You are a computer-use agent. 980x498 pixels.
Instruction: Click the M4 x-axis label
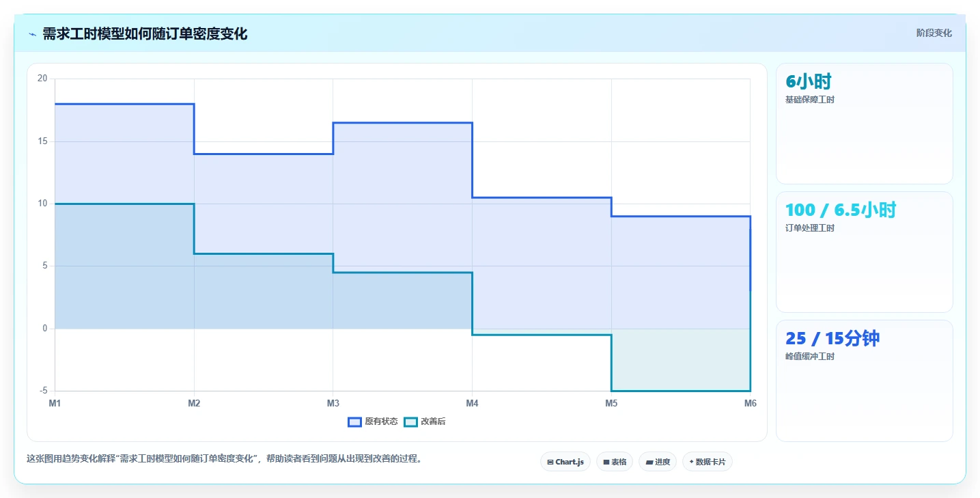tap(472, 403)
